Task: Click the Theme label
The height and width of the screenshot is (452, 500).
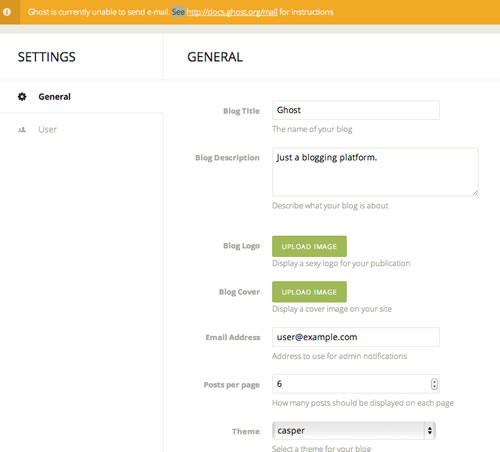Action: (x=246, y=431)
